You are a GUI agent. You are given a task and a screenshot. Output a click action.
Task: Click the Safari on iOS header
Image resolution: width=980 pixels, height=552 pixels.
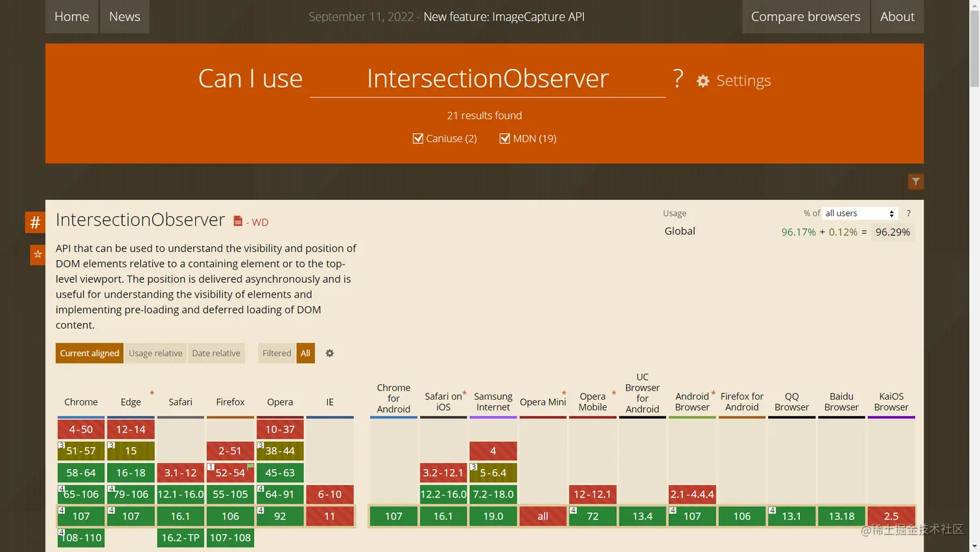443,402
